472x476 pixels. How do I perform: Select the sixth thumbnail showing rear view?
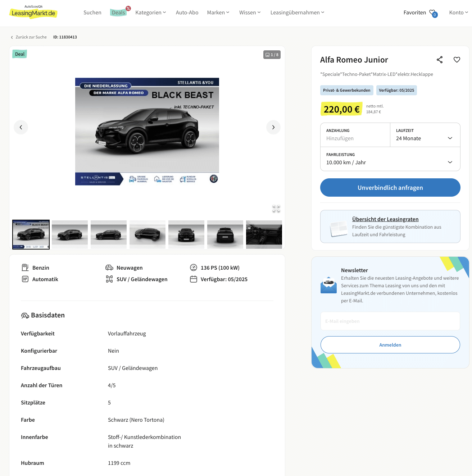(225, 234)
